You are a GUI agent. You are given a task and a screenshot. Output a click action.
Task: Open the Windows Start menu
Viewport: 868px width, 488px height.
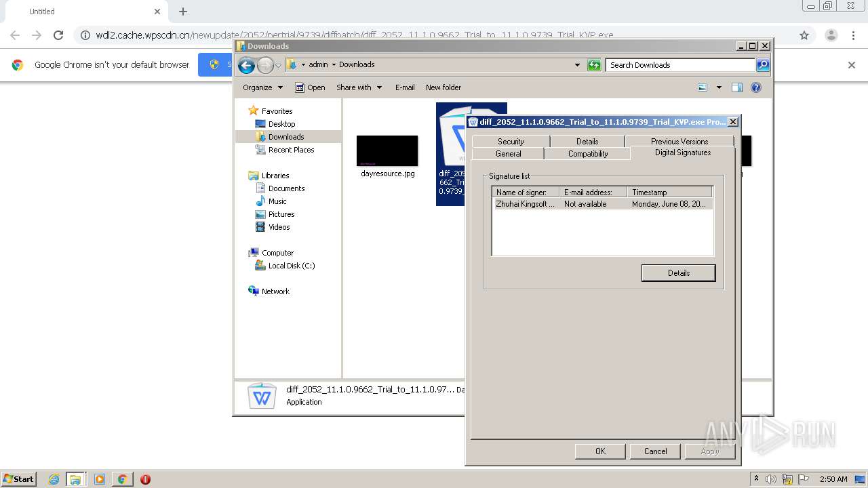[x=19, y=479]
